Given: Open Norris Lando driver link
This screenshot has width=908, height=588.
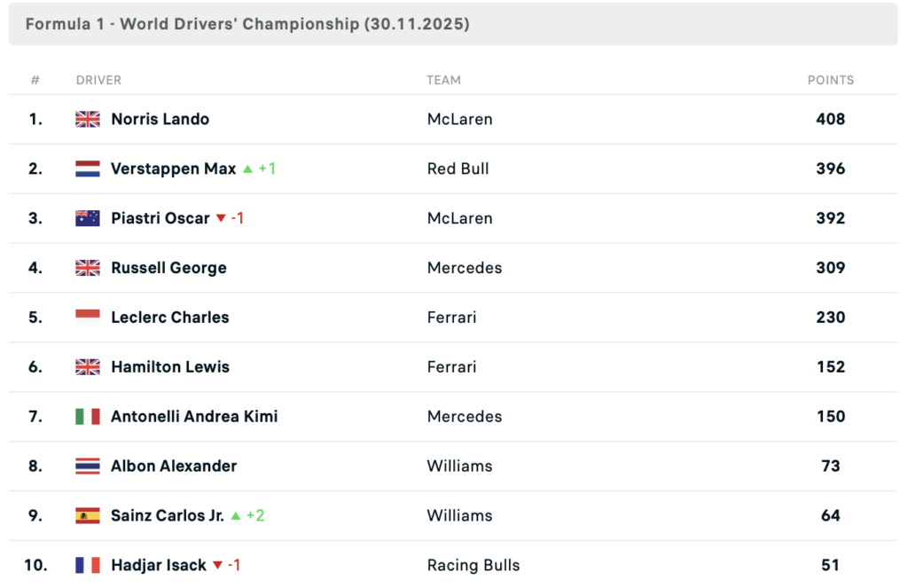Looking at the screenshot, I should pos(160,120).
